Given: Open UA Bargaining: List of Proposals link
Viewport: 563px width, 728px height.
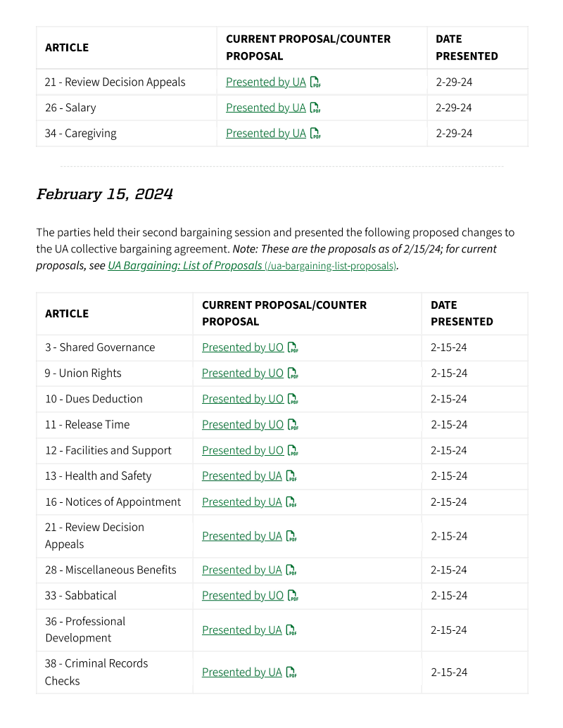Looking at the screenshot, I should (x=184, y=266).
